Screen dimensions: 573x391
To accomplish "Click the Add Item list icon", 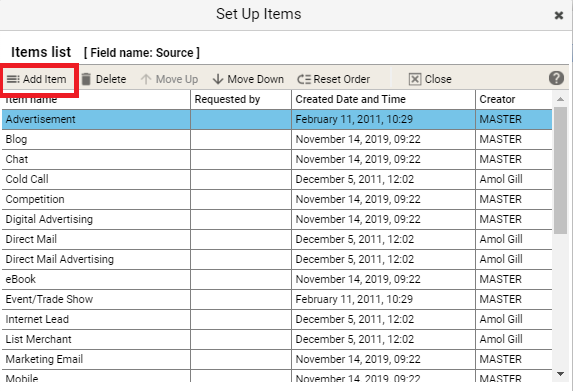I will coord(13,79).
